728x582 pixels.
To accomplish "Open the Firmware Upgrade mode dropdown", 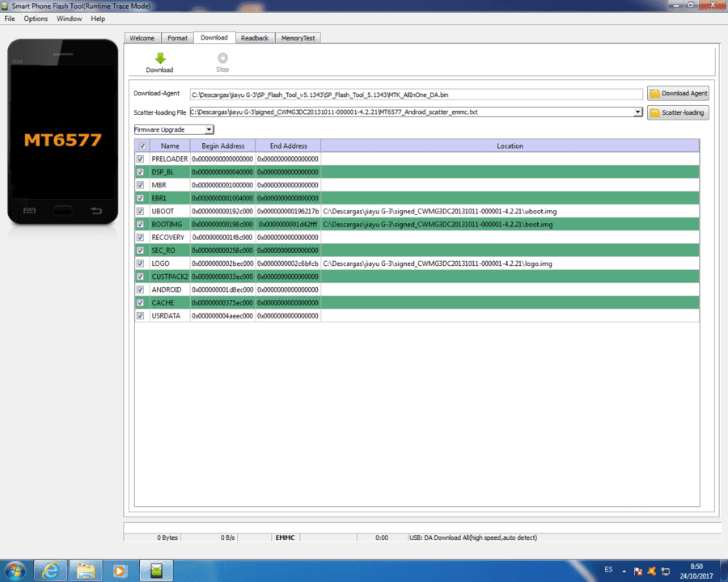I will click(x=174, y=129).
